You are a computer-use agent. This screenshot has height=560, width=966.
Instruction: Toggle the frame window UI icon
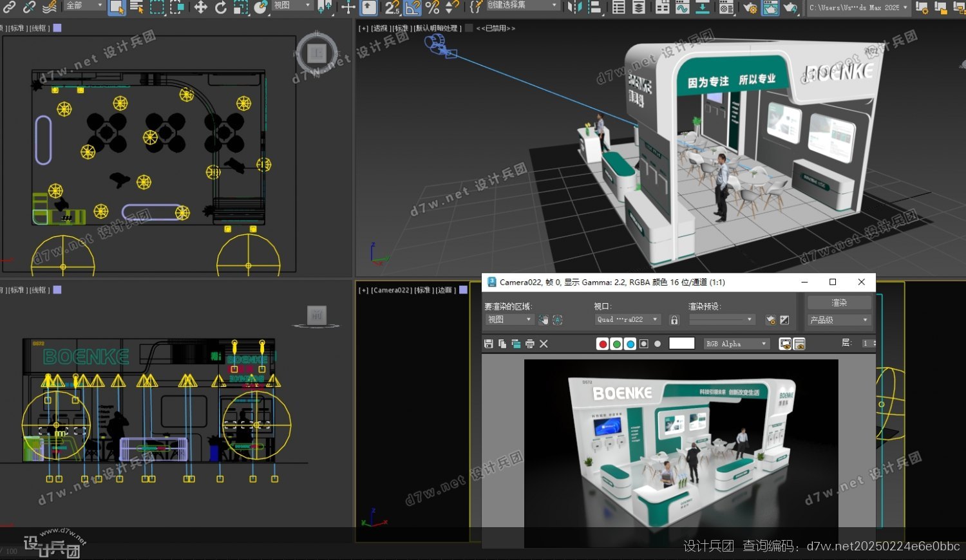[799, 344]
